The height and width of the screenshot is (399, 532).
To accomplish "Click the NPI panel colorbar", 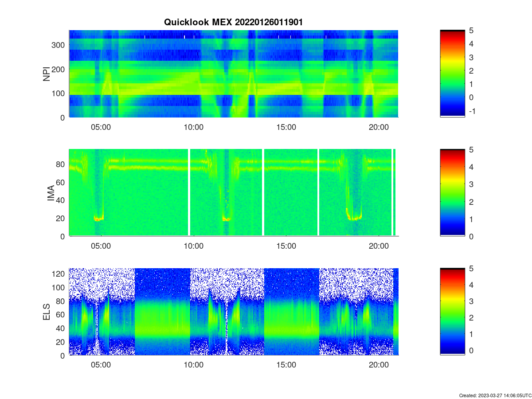I will point(452,74).
